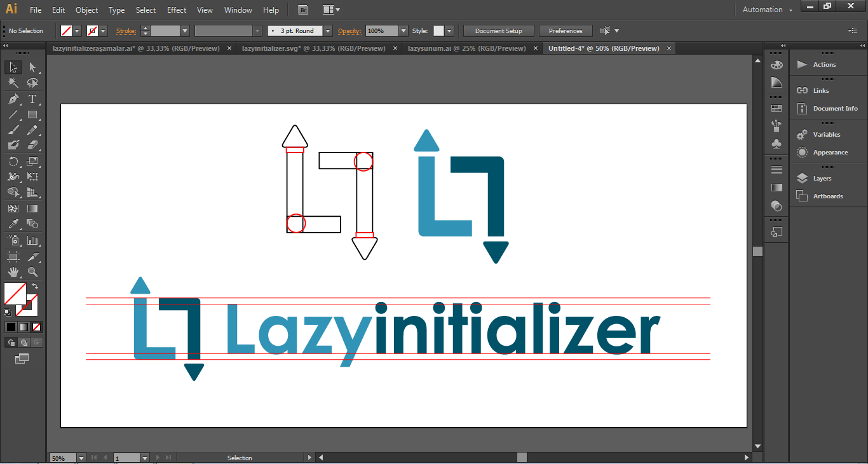
Task: Select the Width tool
Action: [x=13, y=177]
